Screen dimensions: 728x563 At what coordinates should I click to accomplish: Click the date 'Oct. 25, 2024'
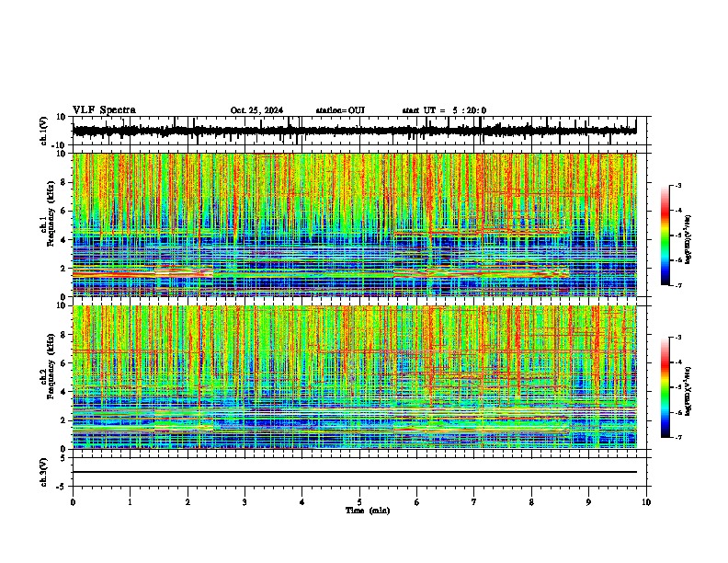pos(256,110)
